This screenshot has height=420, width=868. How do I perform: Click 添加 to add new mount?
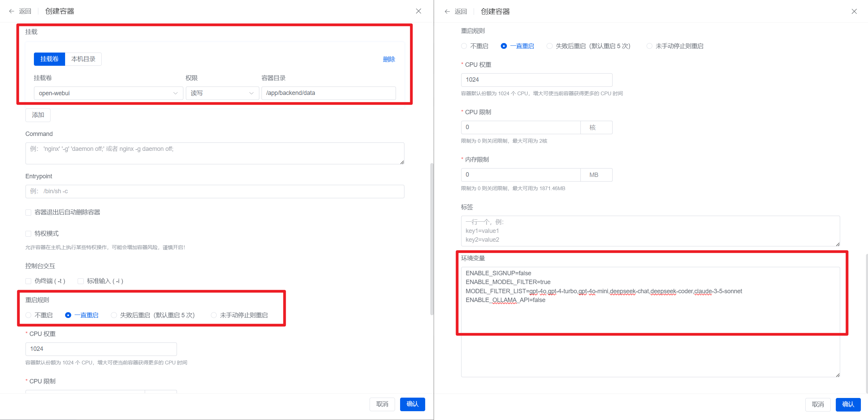pyautogui.click(x=37, y=115)
